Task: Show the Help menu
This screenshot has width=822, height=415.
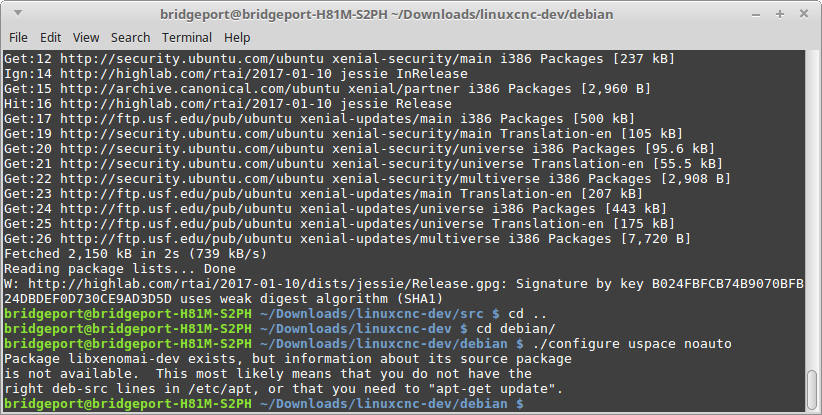Action: [x=237, y=37]
